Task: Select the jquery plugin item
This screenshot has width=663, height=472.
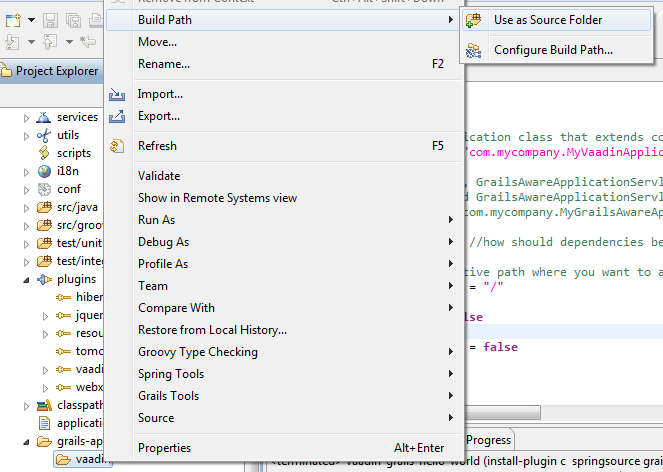Action: [79, 315]
